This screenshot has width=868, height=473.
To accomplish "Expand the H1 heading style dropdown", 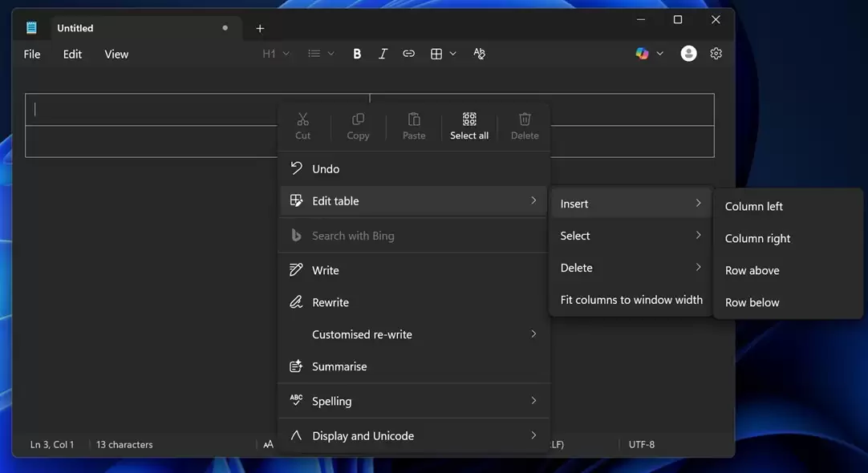I will [x=274, y=53].
